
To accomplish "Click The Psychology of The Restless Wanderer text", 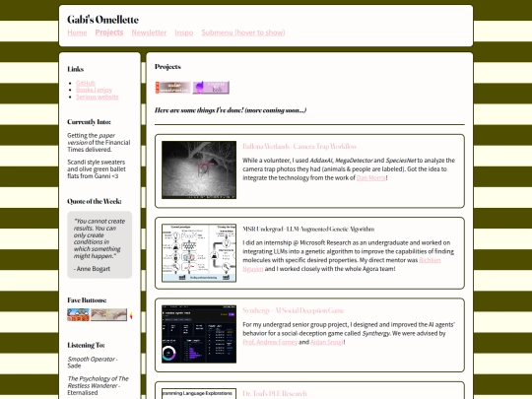I will click(99, 382).
